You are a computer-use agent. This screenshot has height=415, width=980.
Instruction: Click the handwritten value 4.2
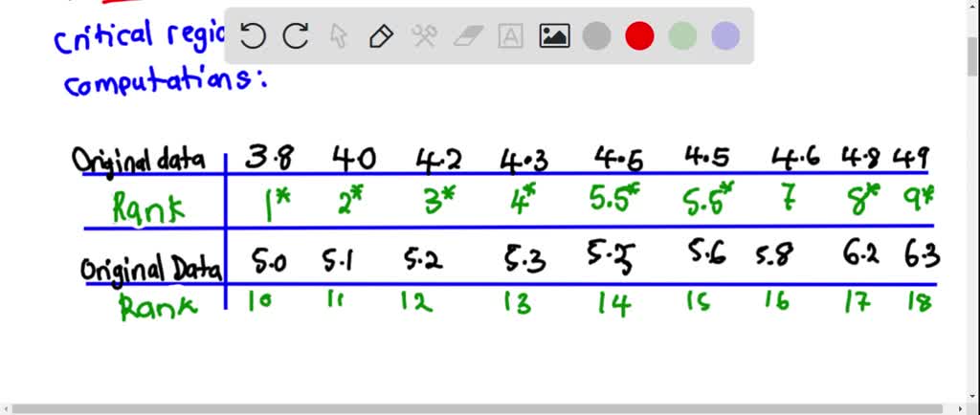438,159
